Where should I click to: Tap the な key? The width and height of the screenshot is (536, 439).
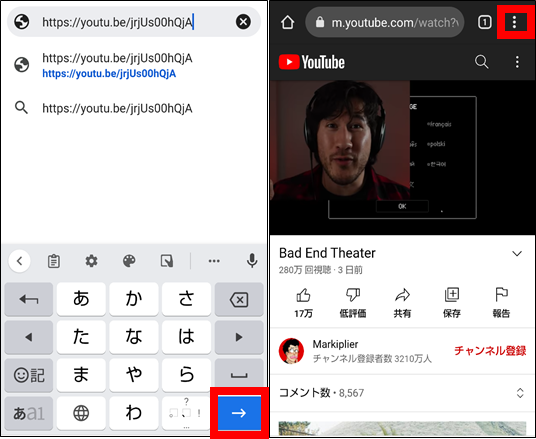[134, 337]
